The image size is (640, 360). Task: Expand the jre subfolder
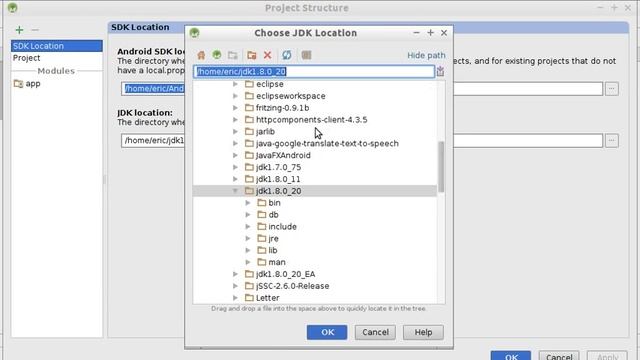pos(248,238)
